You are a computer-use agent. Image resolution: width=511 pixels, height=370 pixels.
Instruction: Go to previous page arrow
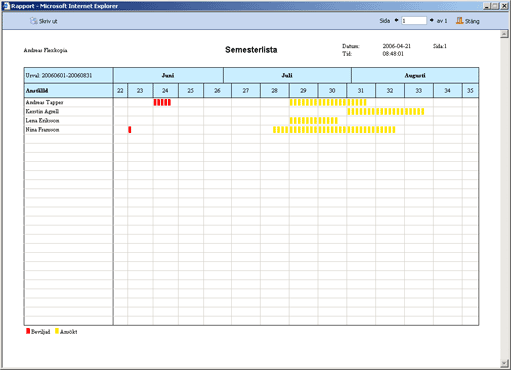[396, 20]
